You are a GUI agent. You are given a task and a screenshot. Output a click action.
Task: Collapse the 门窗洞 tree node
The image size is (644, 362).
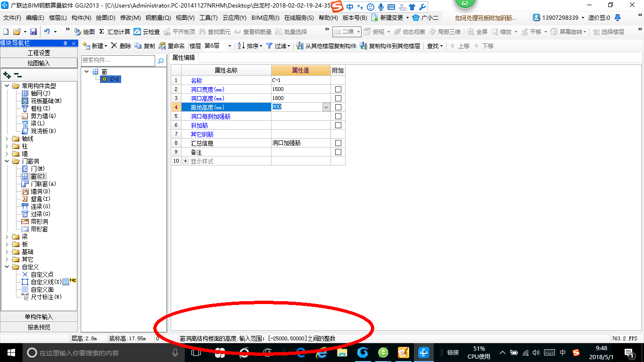point(7,161)
